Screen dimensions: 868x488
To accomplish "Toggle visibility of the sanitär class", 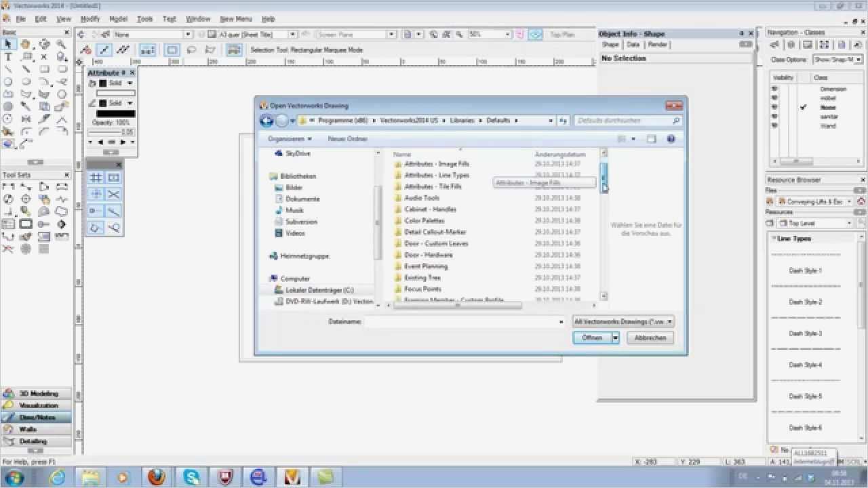I will point(774,117).
